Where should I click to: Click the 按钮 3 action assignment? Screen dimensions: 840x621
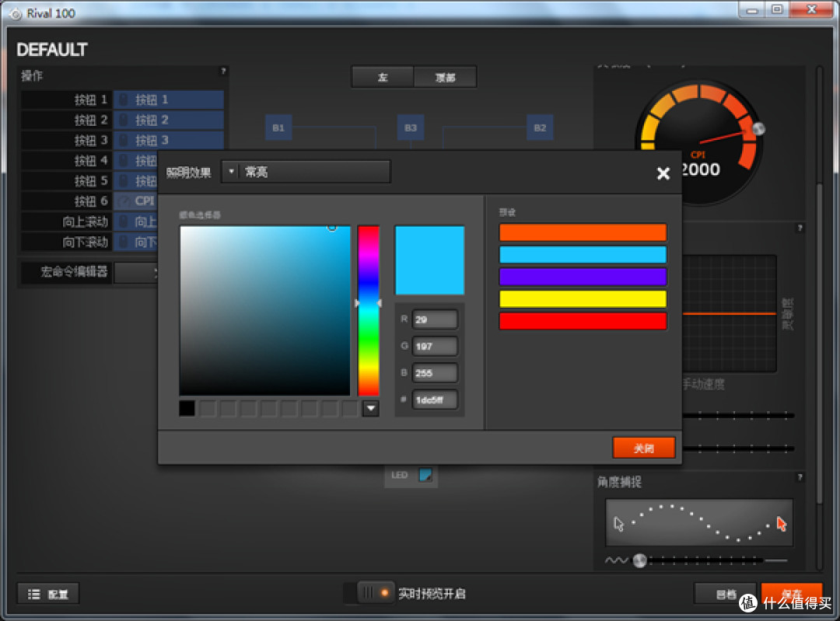pos(169,140)
